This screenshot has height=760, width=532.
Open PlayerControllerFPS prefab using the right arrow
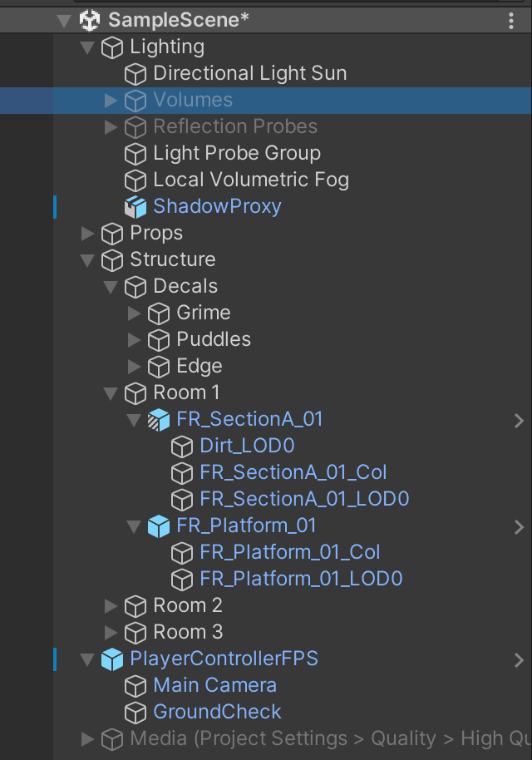pyautogui.click(x=519, y=659)
